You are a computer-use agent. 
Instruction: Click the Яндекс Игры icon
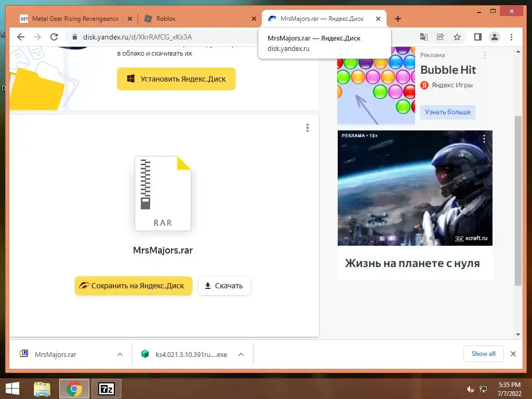click(424, 85)
